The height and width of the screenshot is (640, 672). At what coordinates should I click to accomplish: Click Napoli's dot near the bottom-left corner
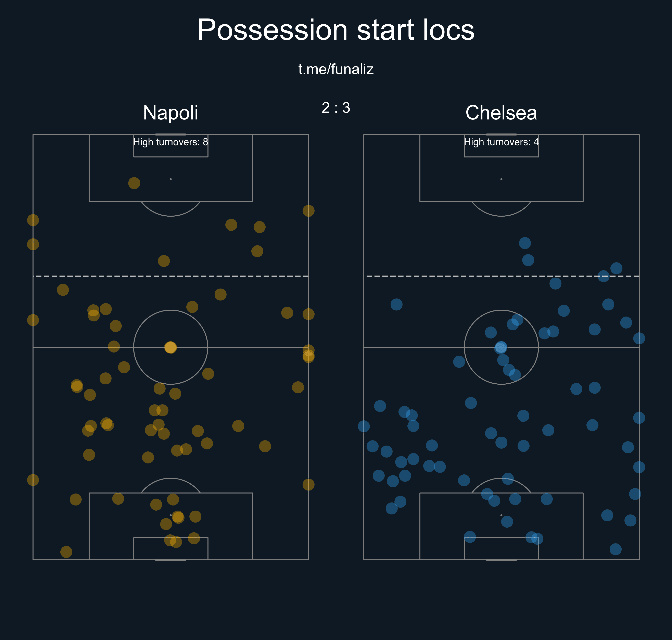[66, 552]
